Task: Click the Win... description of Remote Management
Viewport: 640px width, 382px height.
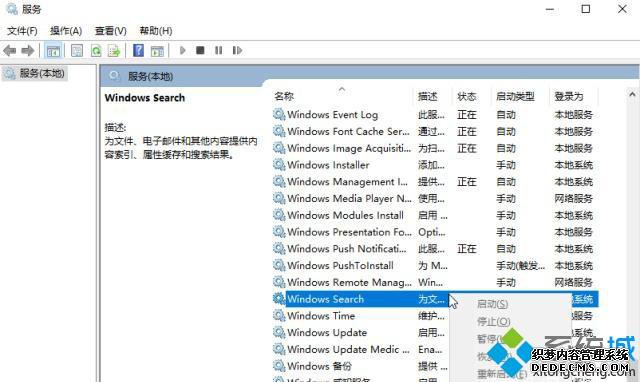Action: [x=431, y=282]
